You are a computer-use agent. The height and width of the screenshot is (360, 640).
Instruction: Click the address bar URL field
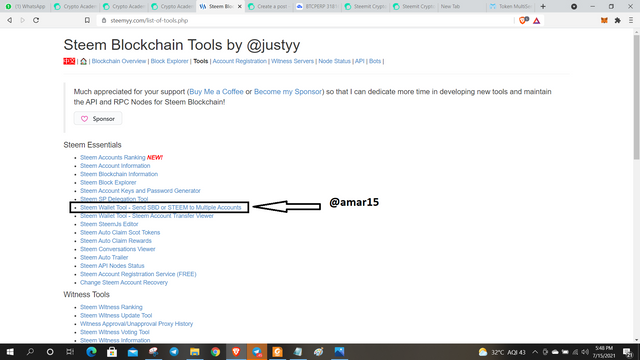pos(306,20)
